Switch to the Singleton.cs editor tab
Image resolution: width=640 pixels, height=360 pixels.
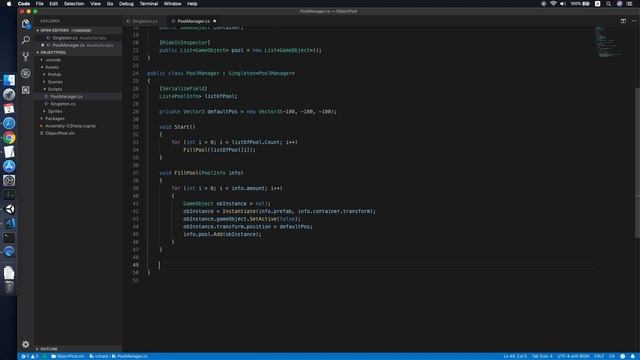click(x=144, y=21)
